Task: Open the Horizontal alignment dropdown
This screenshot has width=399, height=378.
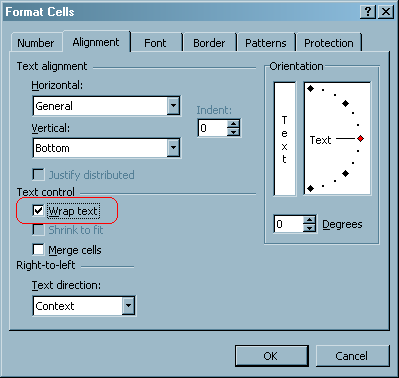Action: [x=173, y=106]
